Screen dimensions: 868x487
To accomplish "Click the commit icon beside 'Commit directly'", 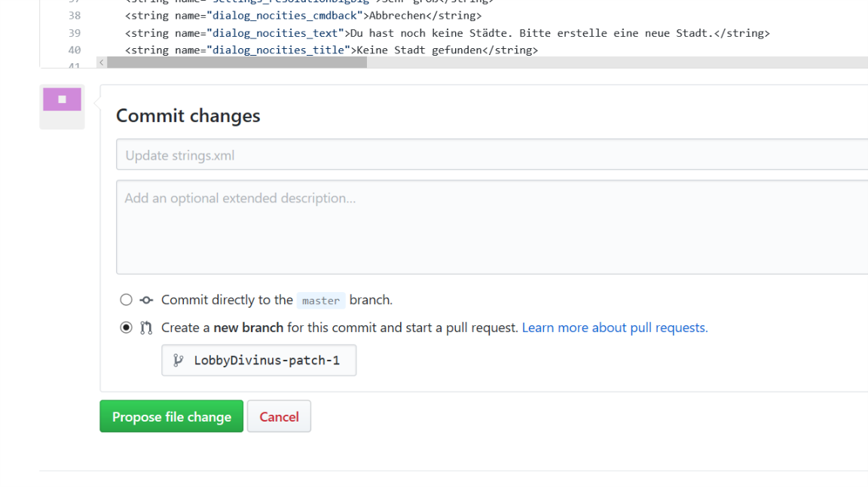I will click(146, 300).
